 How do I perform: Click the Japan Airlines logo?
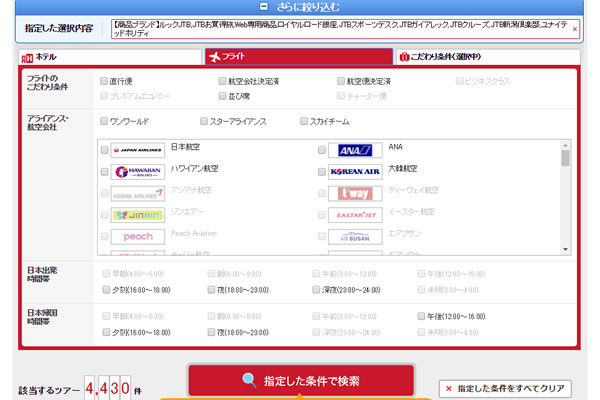138,150
